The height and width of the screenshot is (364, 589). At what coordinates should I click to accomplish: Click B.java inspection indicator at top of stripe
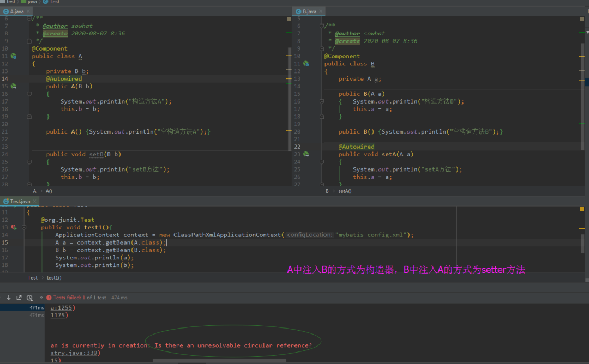point(581,19)
